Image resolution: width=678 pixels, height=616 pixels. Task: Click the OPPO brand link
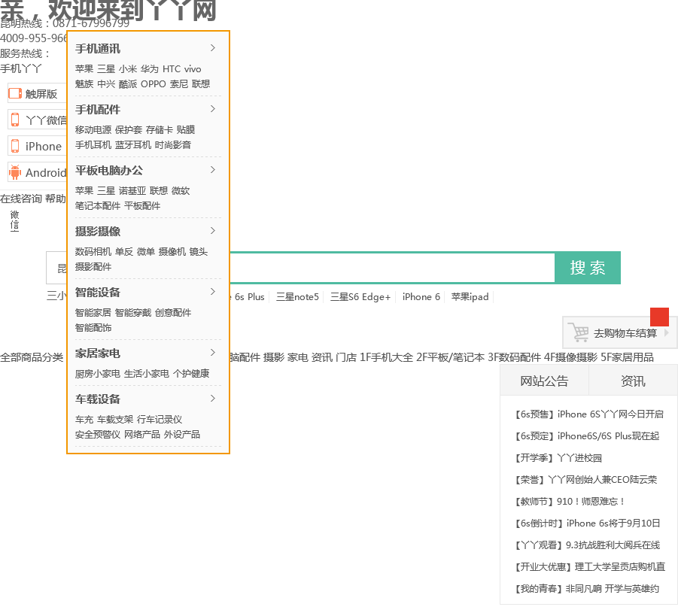[153, 83]
